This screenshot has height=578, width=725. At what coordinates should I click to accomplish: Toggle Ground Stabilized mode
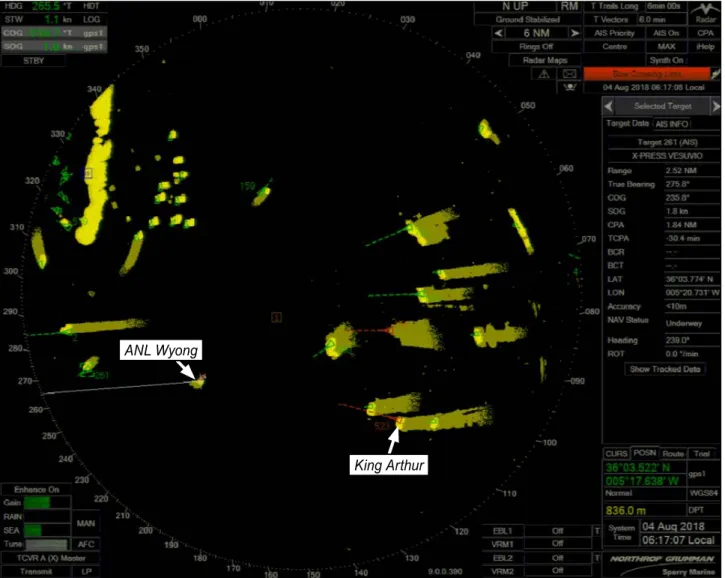coord(528,19)
